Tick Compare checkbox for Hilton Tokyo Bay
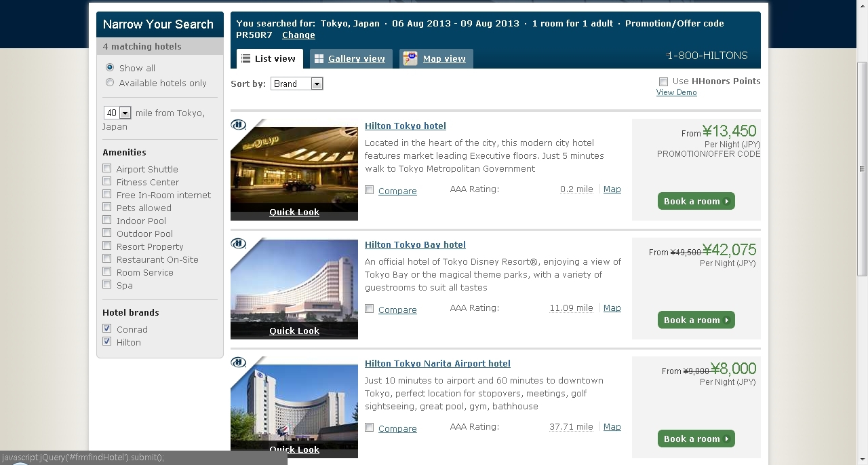Viewport: 868px width, 465px height. click(370, 309)
